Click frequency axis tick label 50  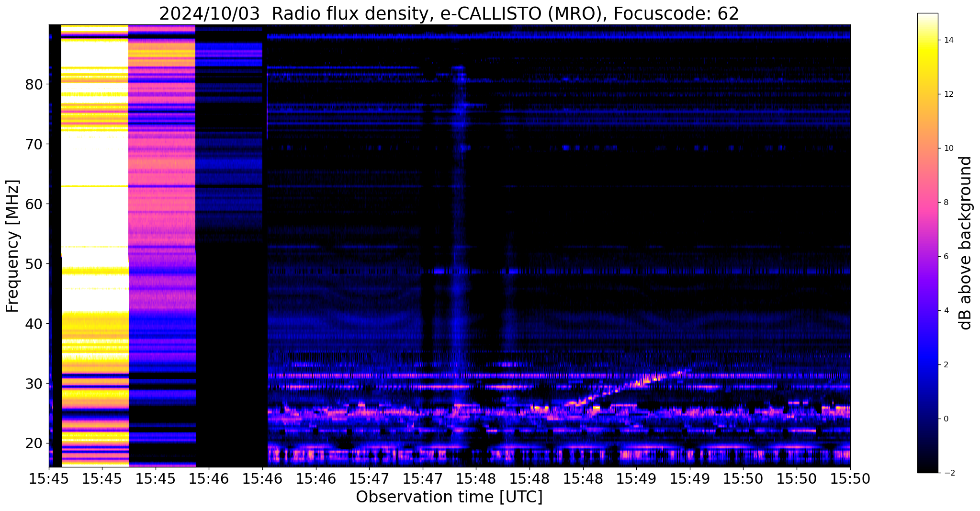pos(34,264)
